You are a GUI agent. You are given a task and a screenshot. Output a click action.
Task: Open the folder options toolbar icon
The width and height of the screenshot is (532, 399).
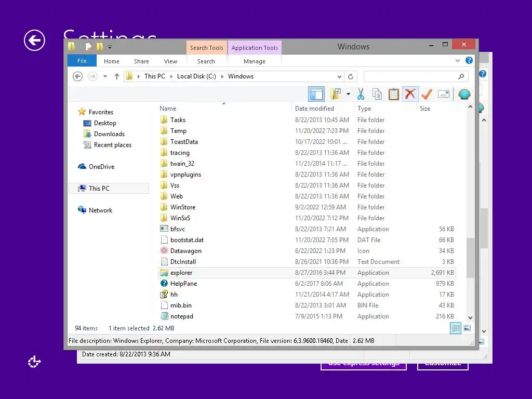336,94
